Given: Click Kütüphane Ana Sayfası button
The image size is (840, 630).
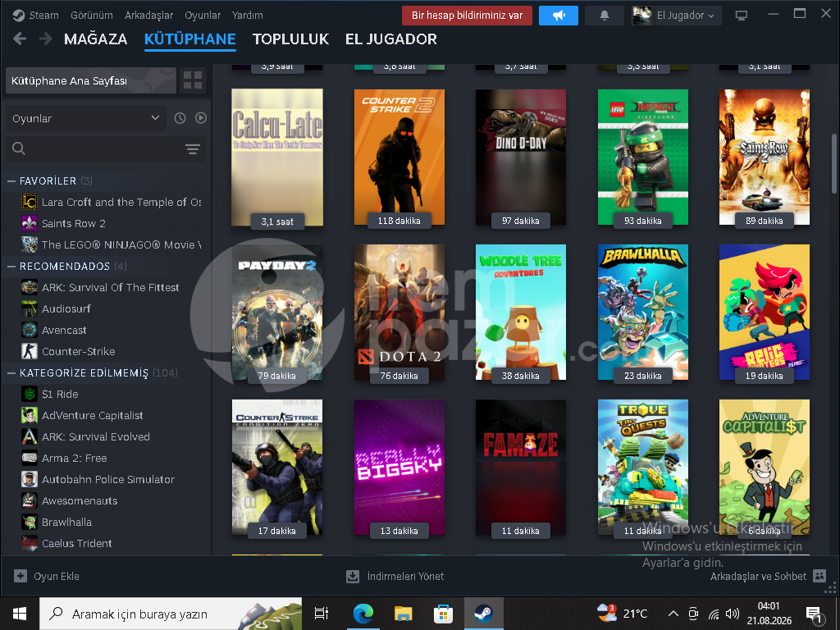Looking at the screenshot, I should (90, 80).
